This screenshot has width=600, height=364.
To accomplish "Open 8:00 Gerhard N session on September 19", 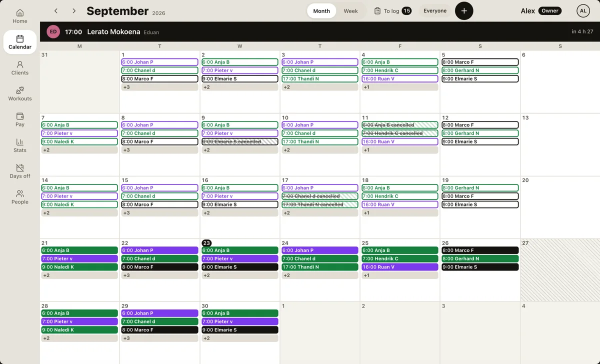I will [x=479, y=188].
